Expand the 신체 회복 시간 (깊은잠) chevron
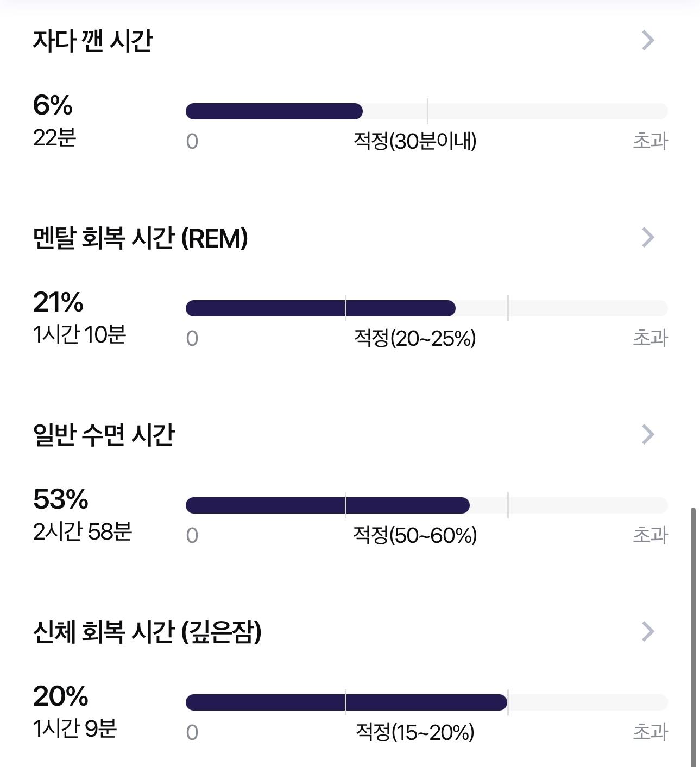 [648, 631]
